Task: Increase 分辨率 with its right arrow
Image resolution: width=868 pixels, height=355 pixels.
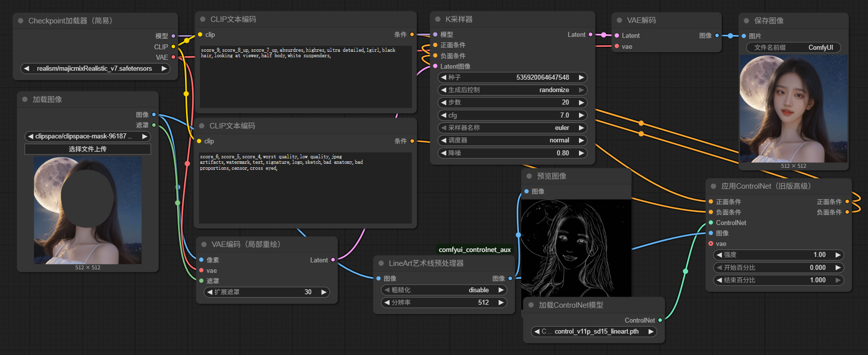Action: (501, 303)
